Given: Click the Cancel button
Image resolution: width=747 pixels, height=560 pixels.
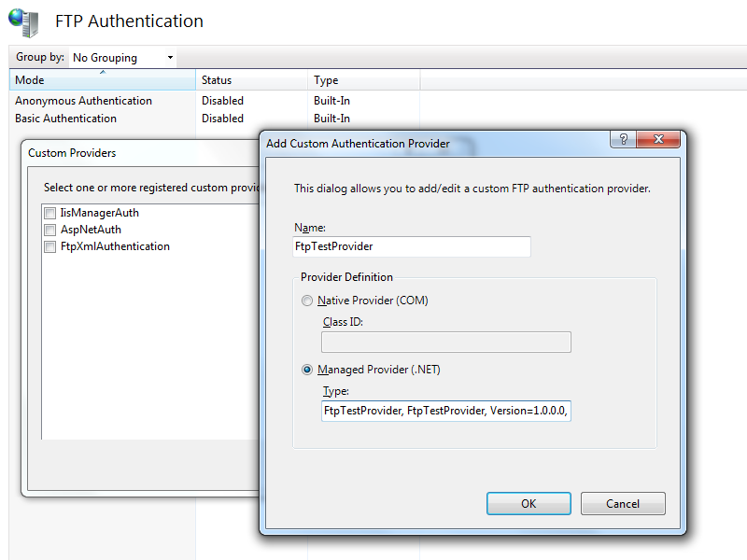Looking at the screenshot, I should tap(623, 503).
